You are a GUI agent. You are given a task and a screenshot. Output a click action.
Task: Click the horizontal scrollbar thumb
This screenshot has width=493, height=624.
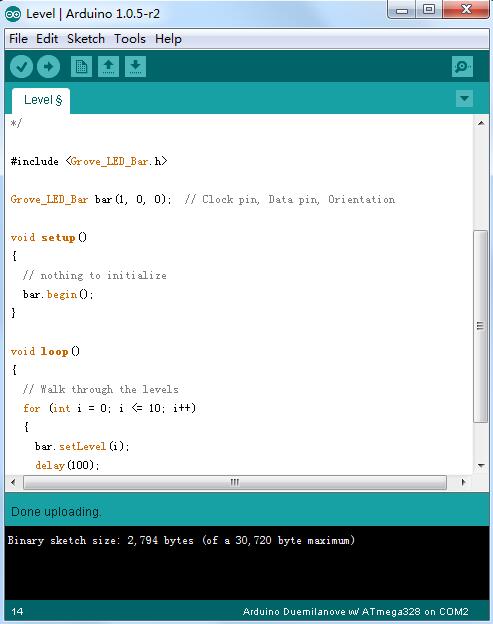235,482
